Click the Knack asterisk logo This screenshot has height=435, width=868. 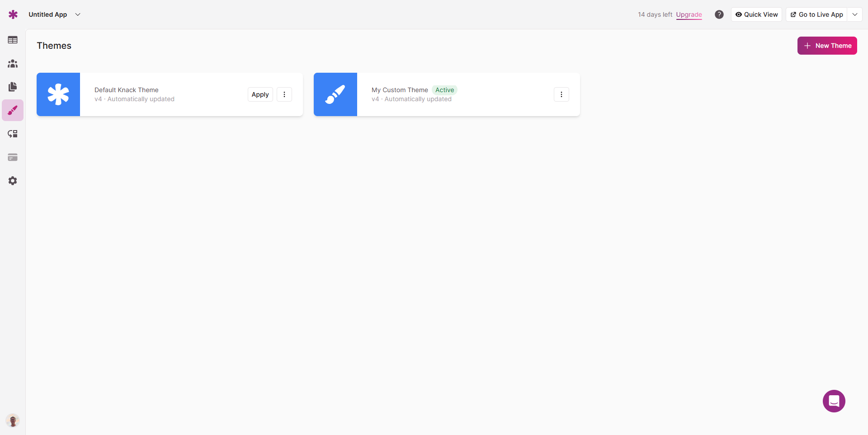click(13, 14)
